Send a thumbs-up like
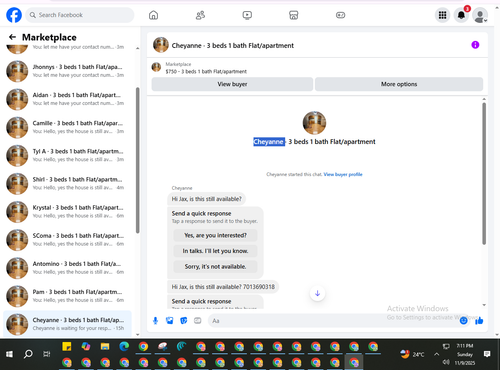 coord(479,321)
